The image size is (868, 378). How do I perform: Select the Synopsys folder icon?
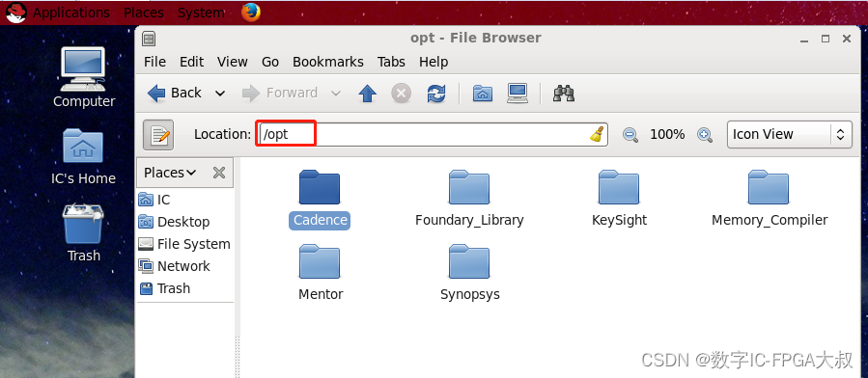click(469, 262)
